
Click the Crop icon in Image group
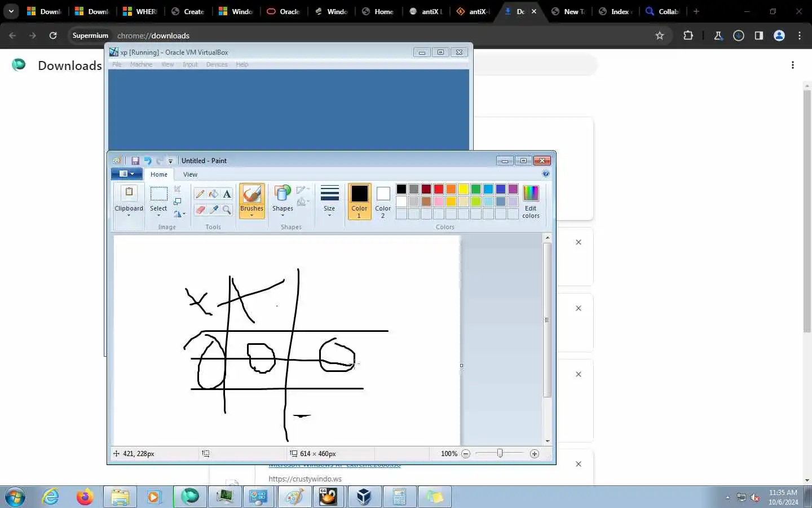coord(178,189)
